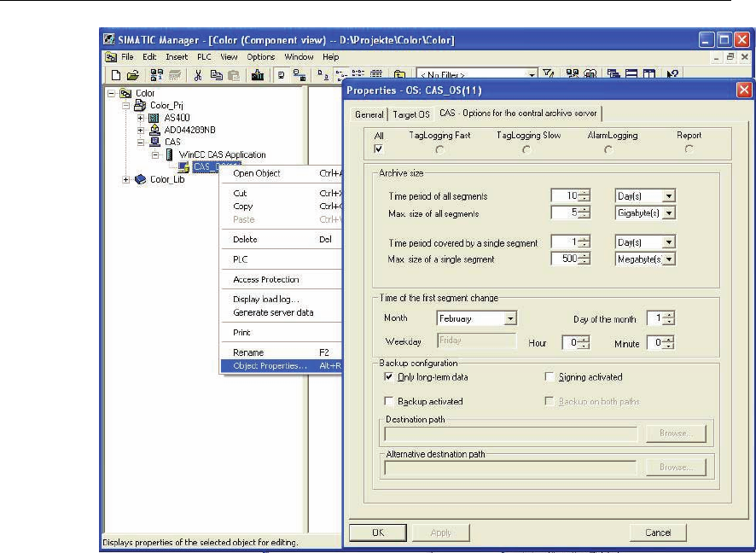Click the Apply button
Image resolution: width=756 pixels, height=553 pixels.
pyautogui.click(x=440, y=533)
